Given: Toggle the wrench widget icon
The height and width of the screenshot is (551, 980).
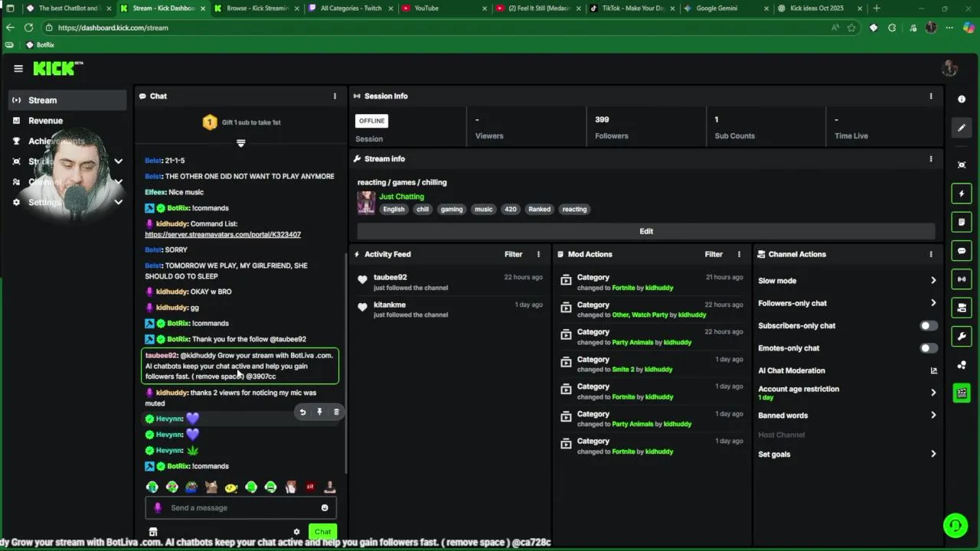Looking at the screenshot, I should tap(962, 336).
